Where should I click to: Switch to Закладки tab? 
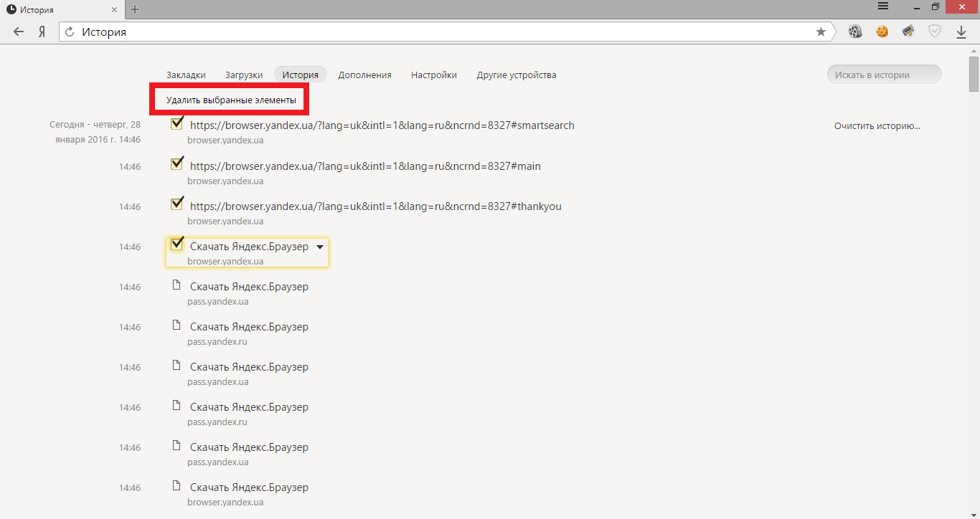[186, 75]
